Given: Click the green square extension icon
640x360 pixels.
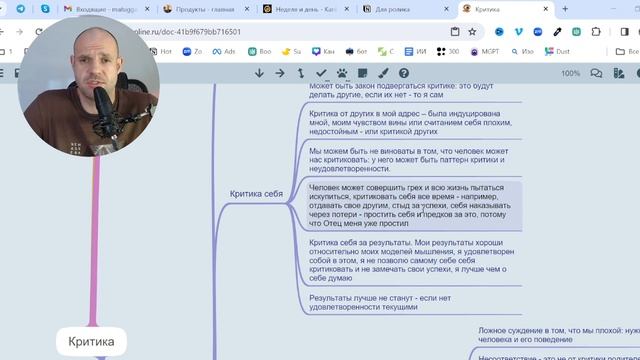Looking at the screenshot, I should pyautogui.click(x=576, y=31).
